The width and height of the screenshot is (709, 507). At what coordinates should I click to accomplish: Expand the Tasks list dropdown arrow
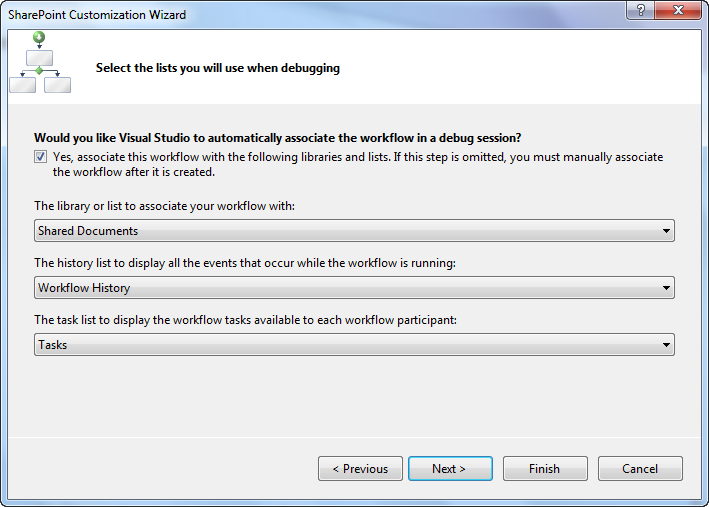click(666, 345)
